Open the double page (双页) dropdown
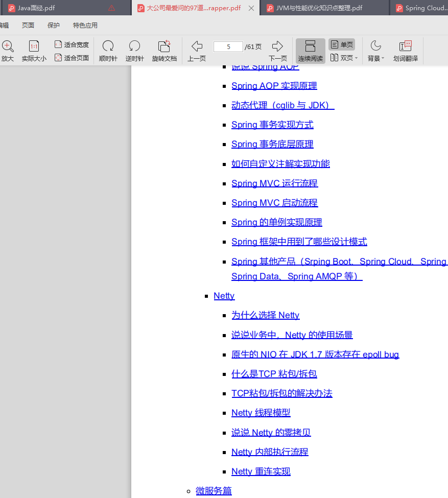The image size is (448, 498). point(344,58)
